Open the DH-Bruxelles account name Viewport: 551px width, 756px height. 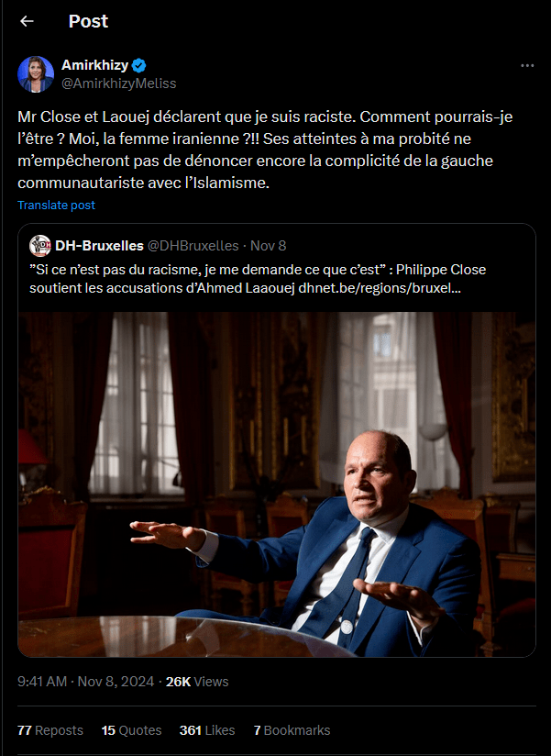(99, 245)
